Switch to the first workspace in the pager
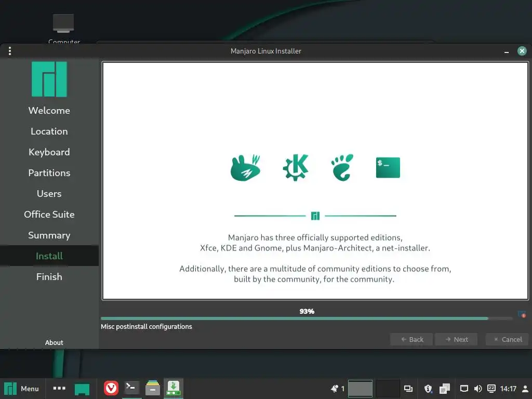532x399 pixels. click(361, 389)
